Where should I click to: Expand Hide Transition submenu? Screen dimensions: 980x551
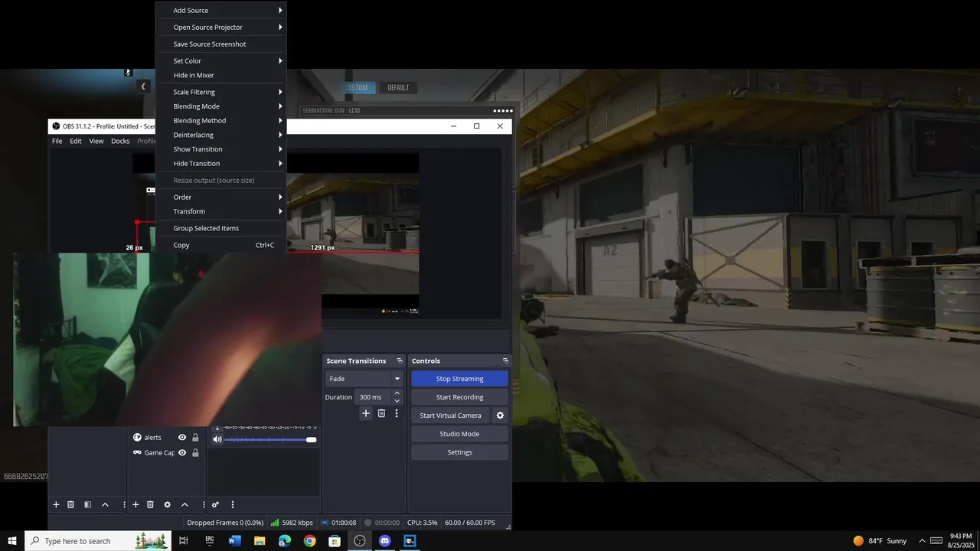[x=221, y=163]
